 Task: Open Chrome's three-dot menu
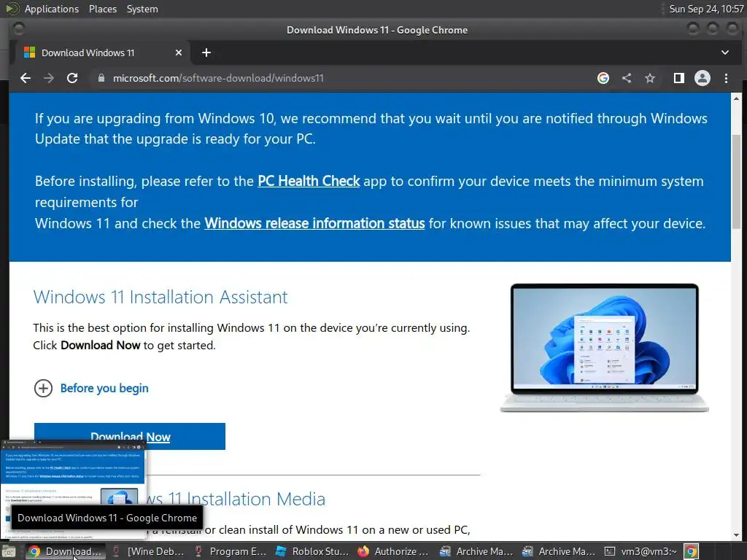coord(726,78)
